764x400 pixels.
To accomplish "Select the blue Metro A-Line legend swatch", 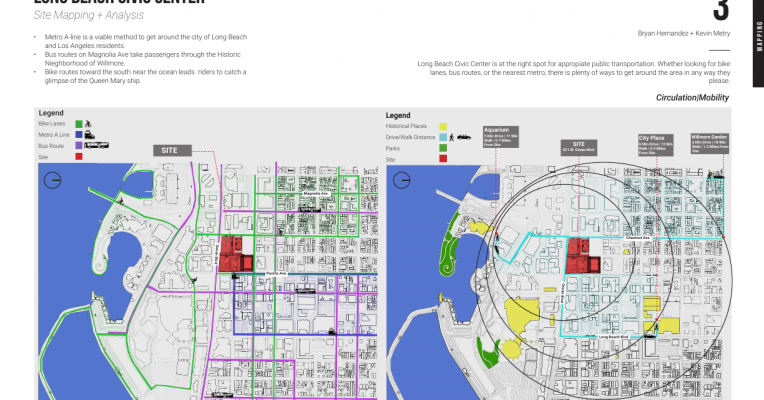I will pyautogui.click(x=78, y=135).
